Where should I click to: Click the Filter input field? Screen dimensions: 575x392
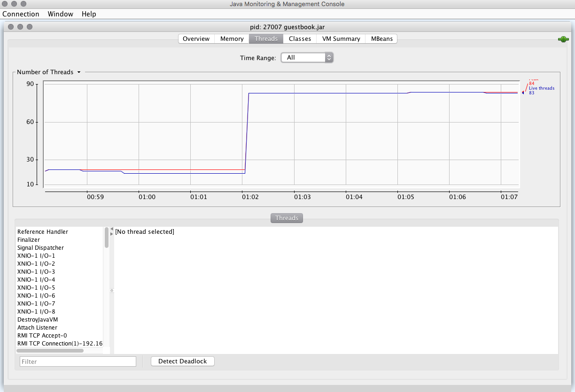78,361
